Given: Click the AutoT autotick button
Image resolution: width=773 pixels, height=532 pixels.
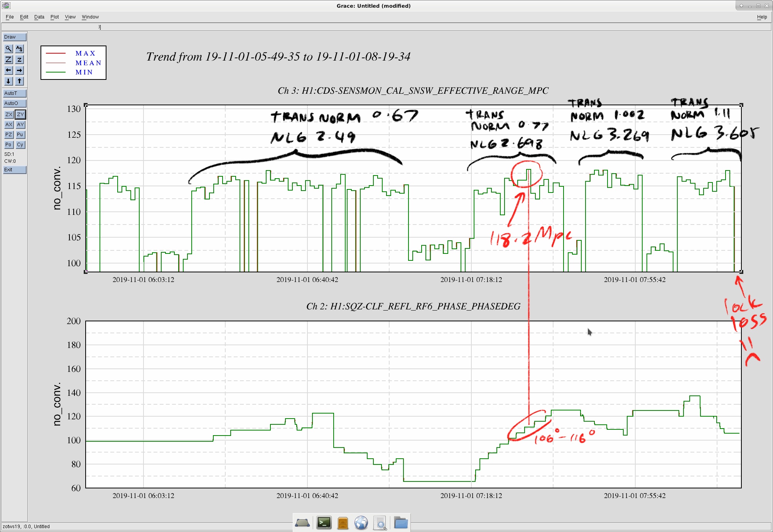Looking at the screenshot, I should (15, 93).
